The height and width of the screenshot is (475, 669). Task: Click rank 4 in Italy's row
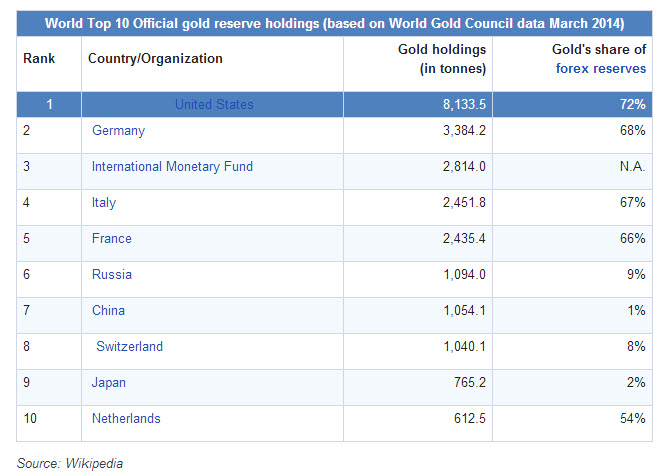point(26,202)
